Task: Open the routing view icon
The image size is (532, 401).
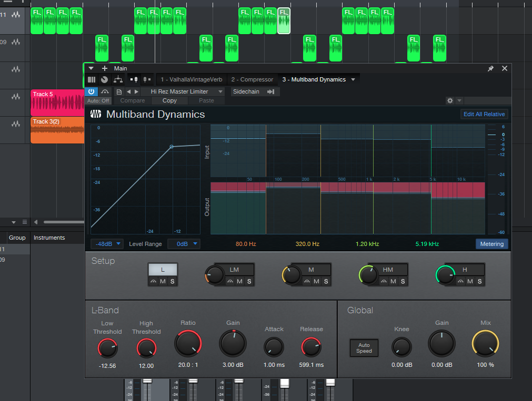Action: [x=118, y=80]
